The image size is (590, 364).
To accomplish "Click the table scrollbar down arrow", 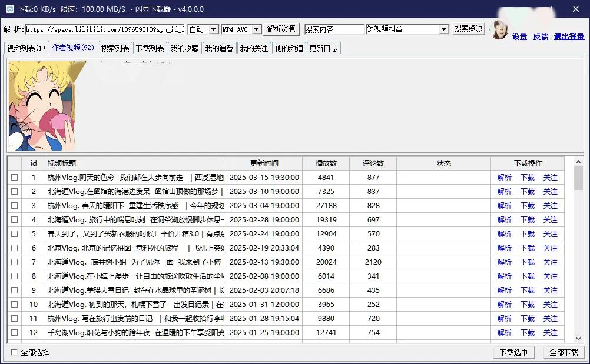I will click(578, 339).
